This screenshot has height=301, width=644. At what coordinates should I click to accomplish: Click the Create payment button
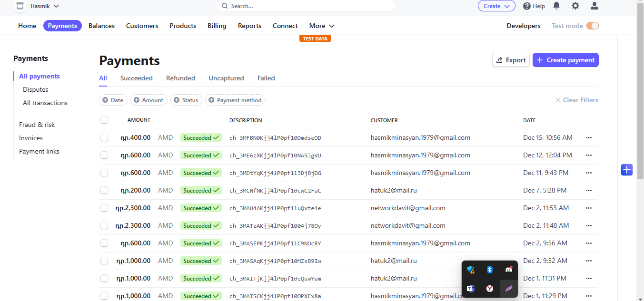pos(565,60)
